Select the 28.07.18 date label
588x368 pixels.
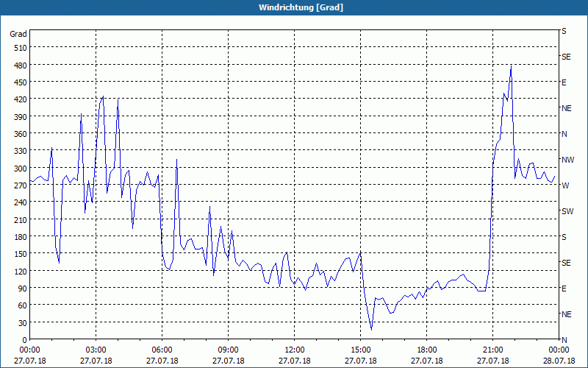559,361
